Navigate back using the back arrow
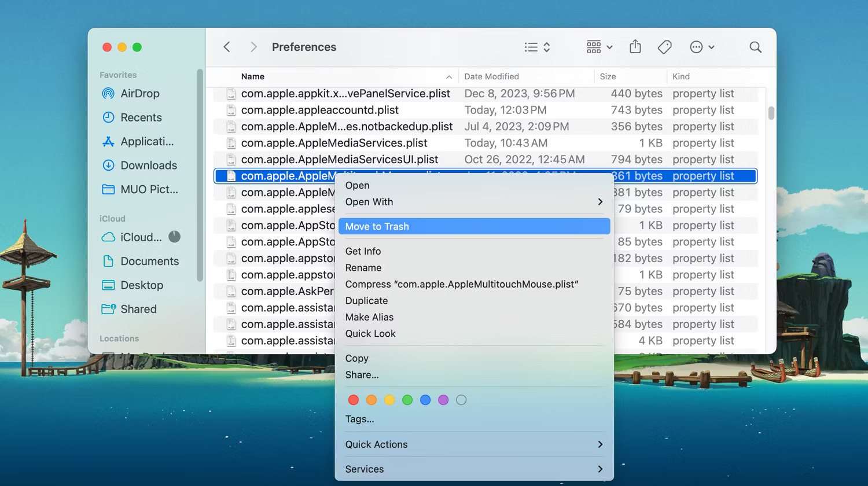Image resolution: width=868 pixels, height=486 pixels. (x=227, y=47)
